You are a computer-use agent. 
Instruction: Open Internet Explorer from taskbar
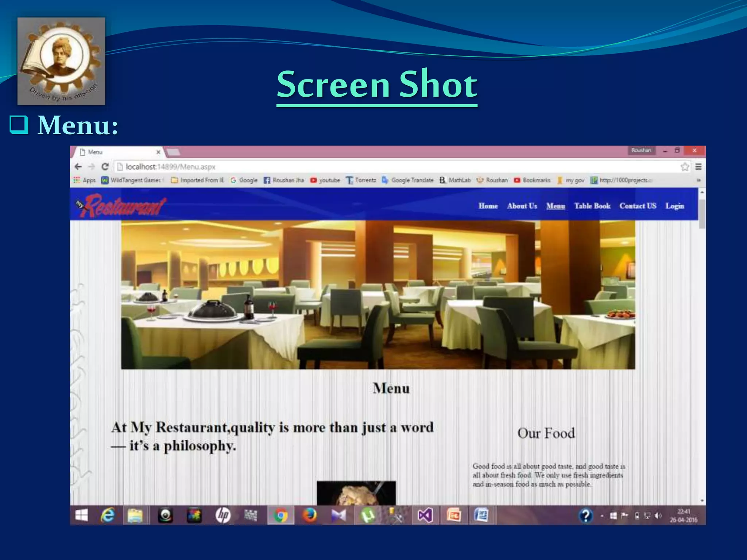pos(108,516)
